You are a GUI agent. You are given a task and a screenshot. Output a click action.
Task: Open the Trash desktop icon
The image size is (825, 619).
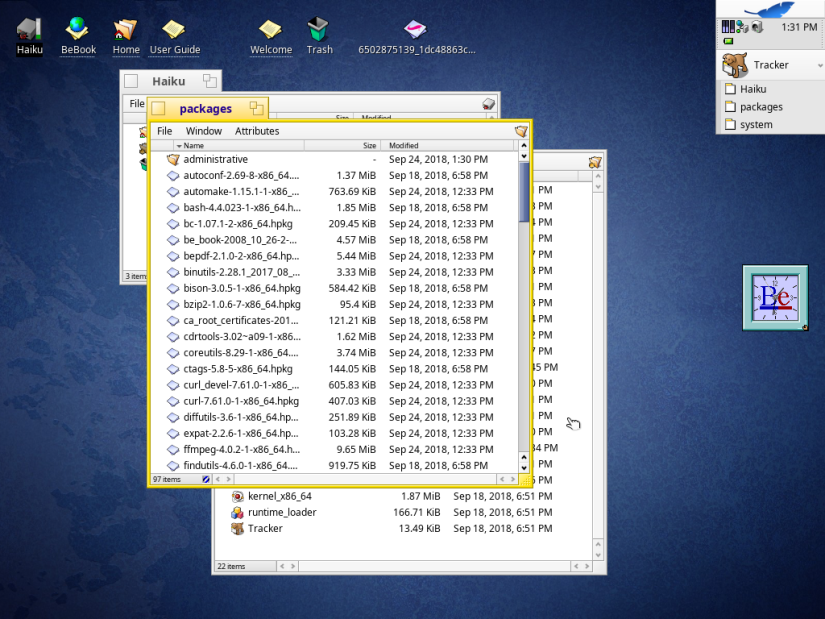tap(318, 29)
